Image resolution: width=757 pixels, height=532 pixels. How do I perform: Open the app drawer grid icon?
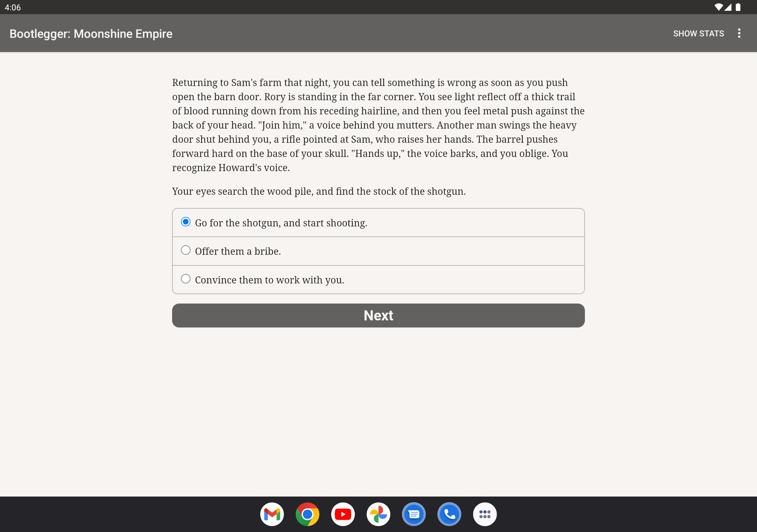click(485, 514)
